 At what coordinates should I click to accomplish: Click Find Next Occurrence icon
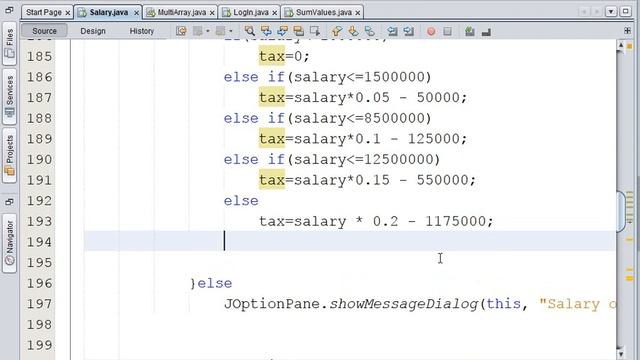point(282,31)
